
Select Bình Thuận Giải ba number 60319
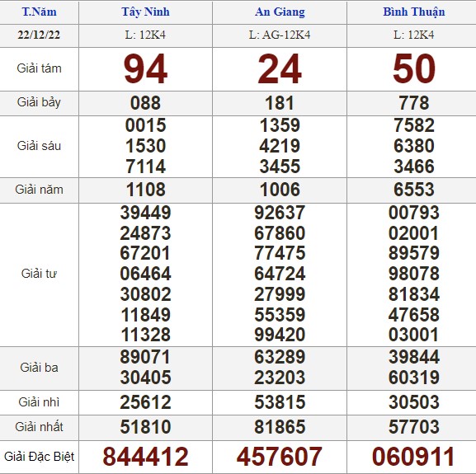(414, 378)
